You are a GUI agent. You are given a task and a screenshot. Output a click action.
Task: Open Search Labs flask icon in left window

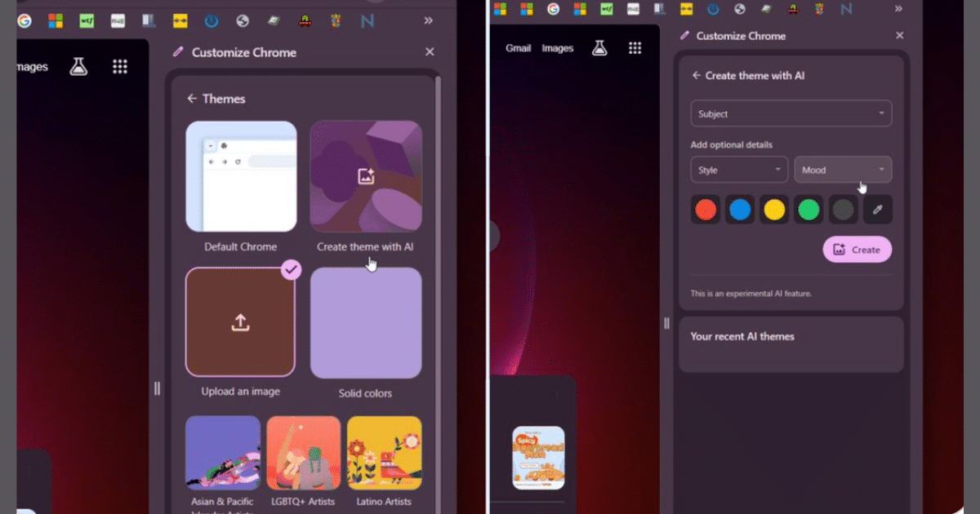[78, 67]
